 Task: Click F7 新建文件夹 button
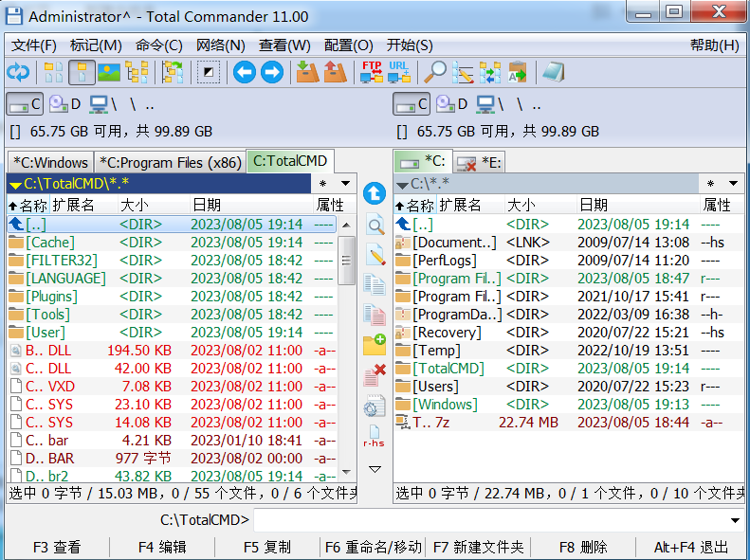click(x=478, y=547)
